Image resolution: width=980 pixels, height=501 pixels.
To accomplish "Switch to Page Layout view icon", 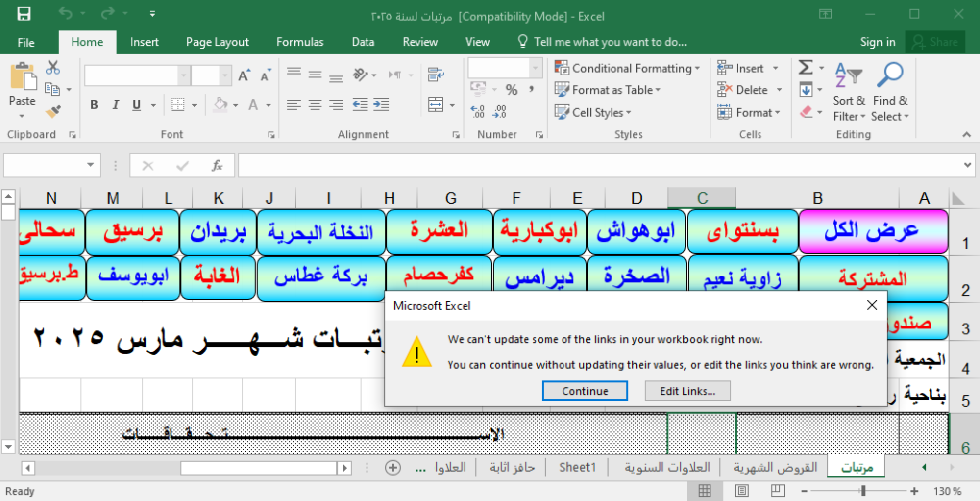I will tap(741, 491).
